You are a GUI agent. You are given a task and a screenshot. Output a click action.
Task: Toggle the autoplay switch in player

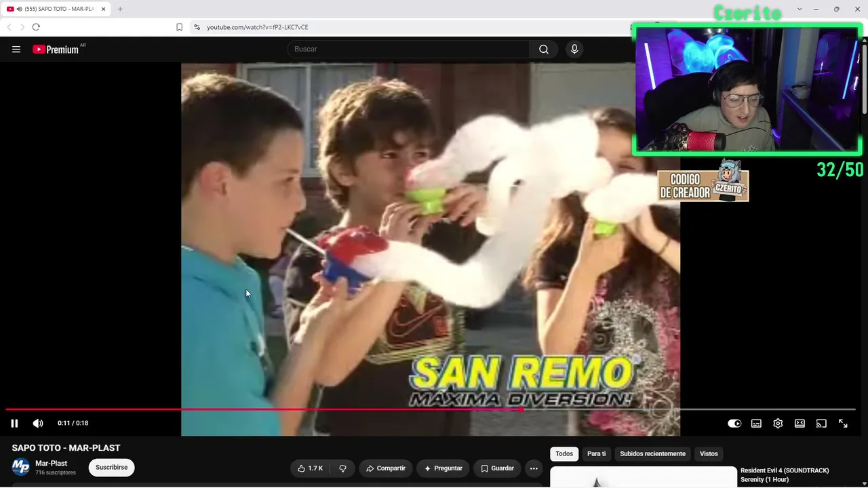click(734, 423)
